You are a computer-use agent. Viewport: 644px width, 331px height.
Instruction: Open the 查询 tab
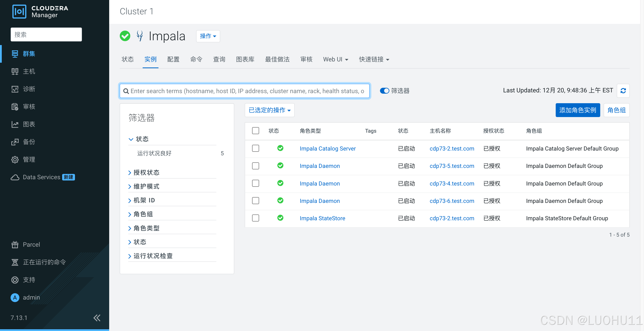[x=219, y=59]
